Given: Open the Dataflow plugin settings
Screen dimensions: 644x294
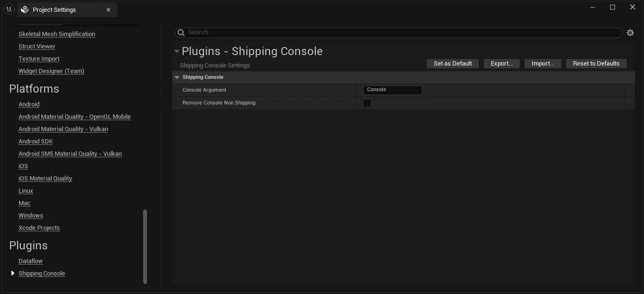Looking at the screenshot, I should pyautogui.click(x=30, y=261).
